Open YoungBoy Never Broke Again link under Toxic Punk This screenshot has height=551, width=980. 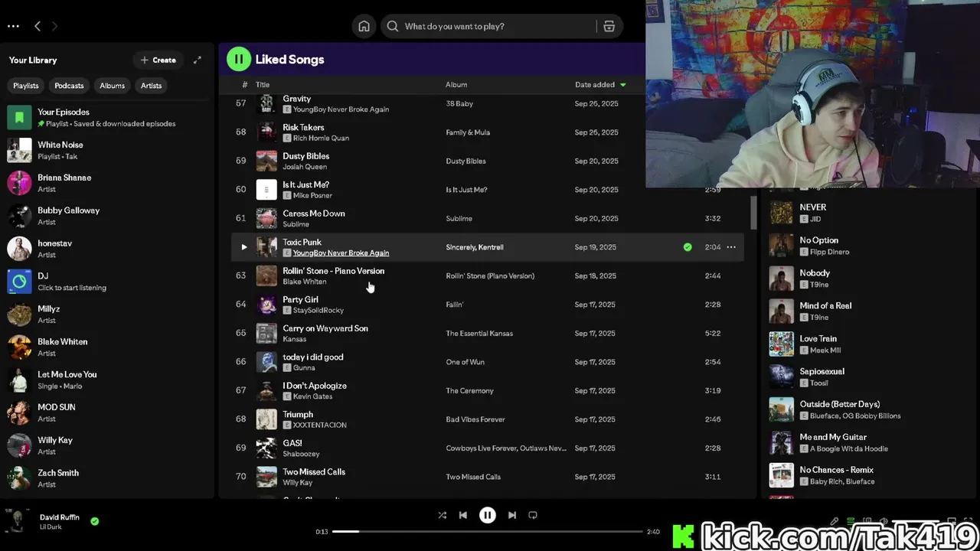(x=341, y=253)
